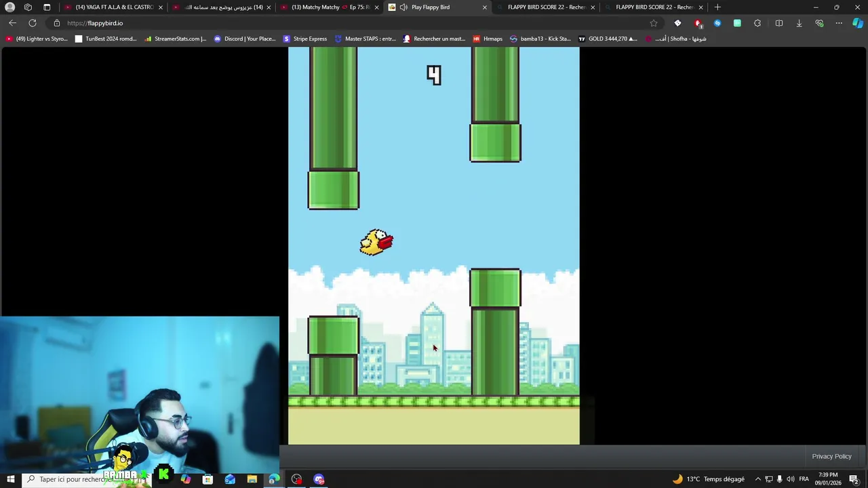Viewport: 868px width, 488px height.
Task: Open the notification center icon
Action: (x=854, y=479)
